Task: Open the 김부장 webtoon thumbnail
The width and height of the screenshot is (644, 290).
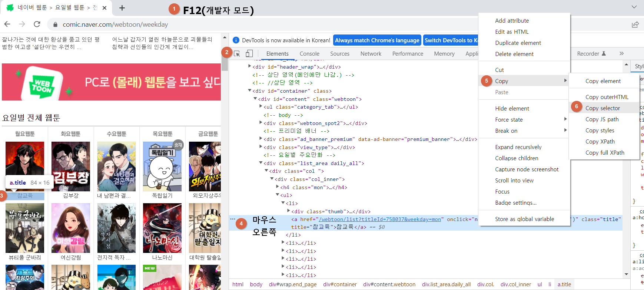Action: (x=71, y=167)
